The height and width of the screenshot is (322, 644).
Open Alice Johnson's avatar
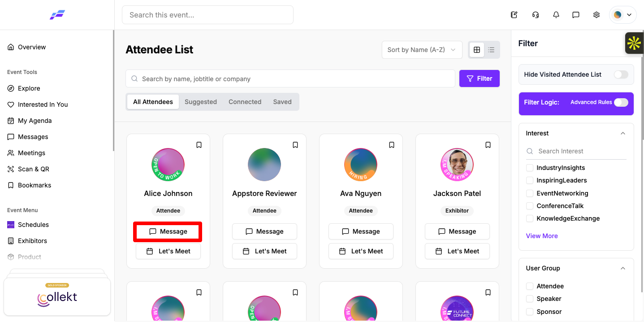pos(168,165)
